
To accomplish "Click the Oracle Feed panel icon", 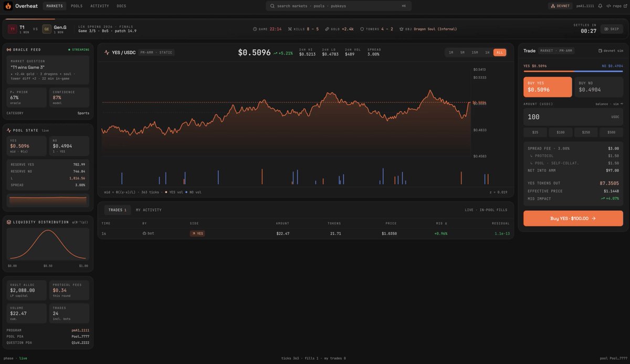I will coord(9,50).
